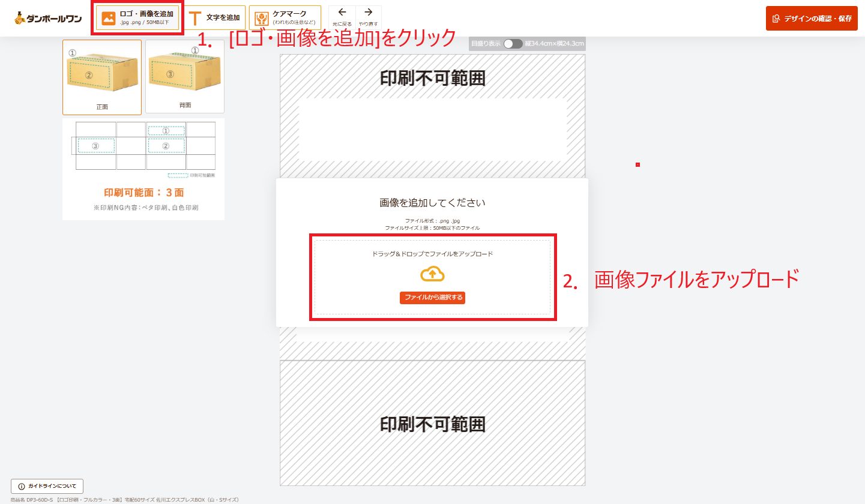Undo with the 元に戻す arrow

342,17
